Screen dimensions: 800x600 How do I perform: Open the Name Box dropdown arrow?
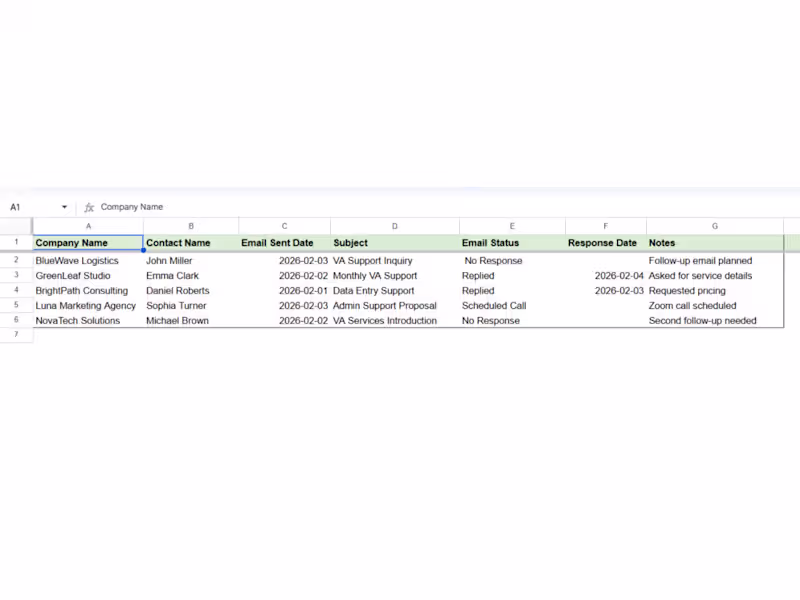64,207
